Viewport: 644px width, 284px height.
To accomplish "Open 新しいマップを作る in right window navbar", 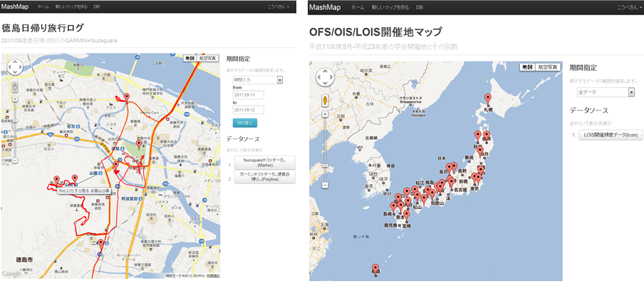I will [x=390, y=7].
